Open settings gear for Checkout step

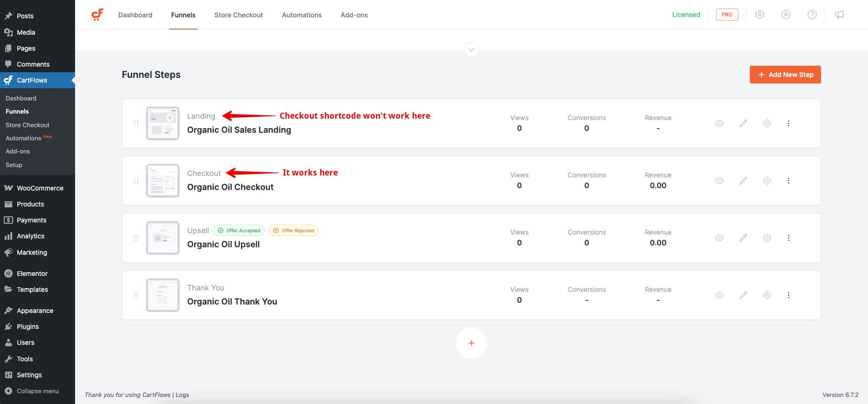[767, 181]
